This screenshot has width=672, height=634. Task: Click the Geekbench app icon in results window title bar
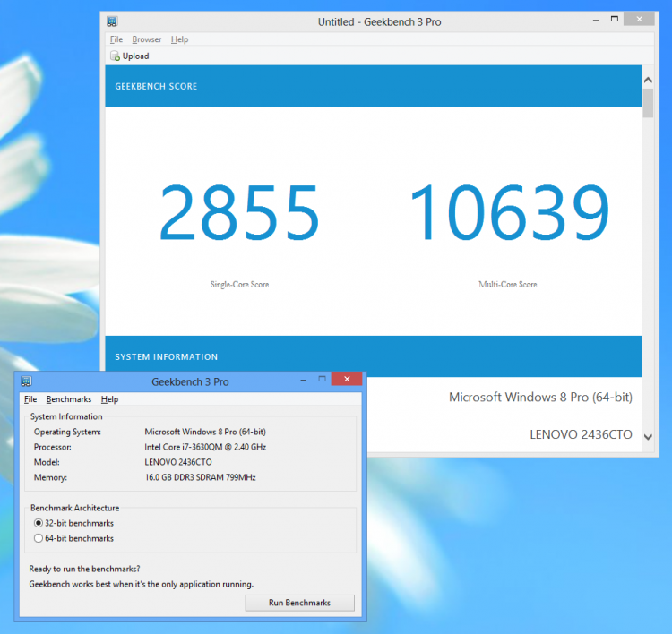click(x=112, y=21)
